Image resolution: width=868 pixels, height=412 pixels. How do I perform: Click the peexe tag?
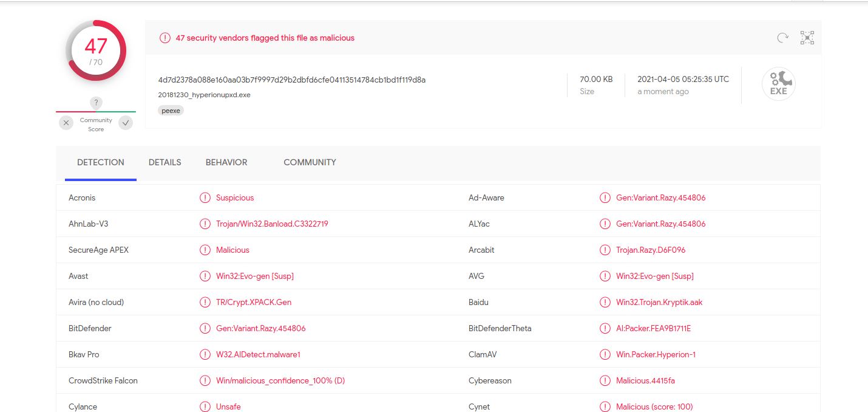171,111
